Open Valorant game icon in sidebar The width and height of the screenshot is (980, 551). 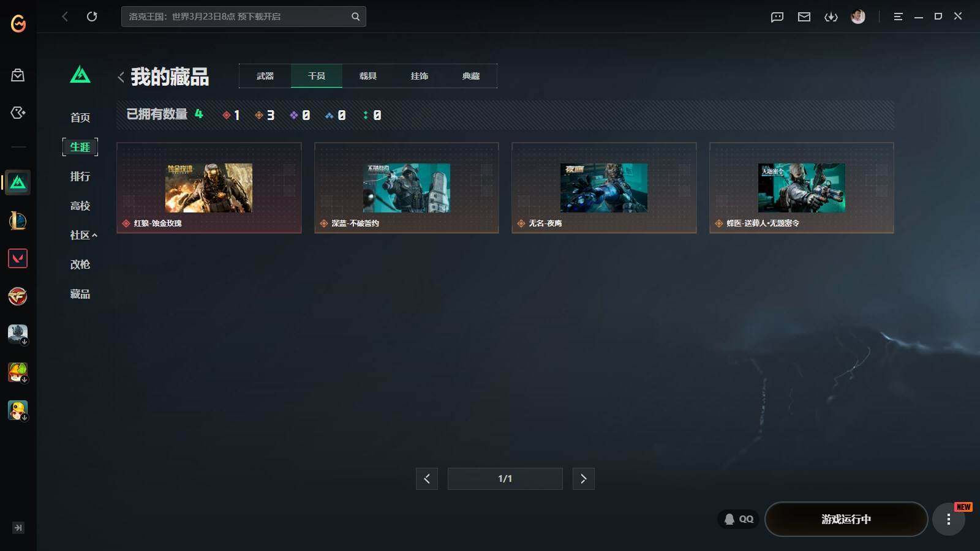tap(18, 258)
